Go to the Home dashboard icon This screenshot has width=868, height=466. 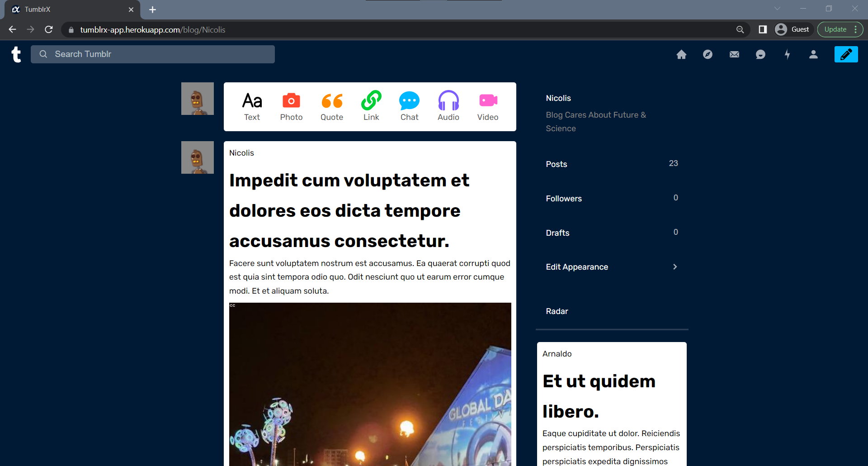coord(681,54)
